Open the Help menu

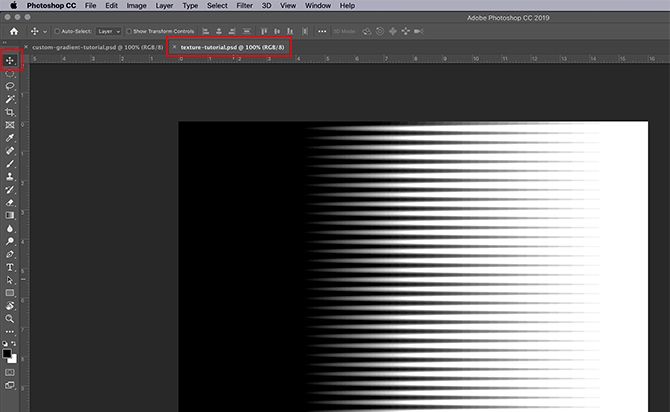[x=347, y=6]
